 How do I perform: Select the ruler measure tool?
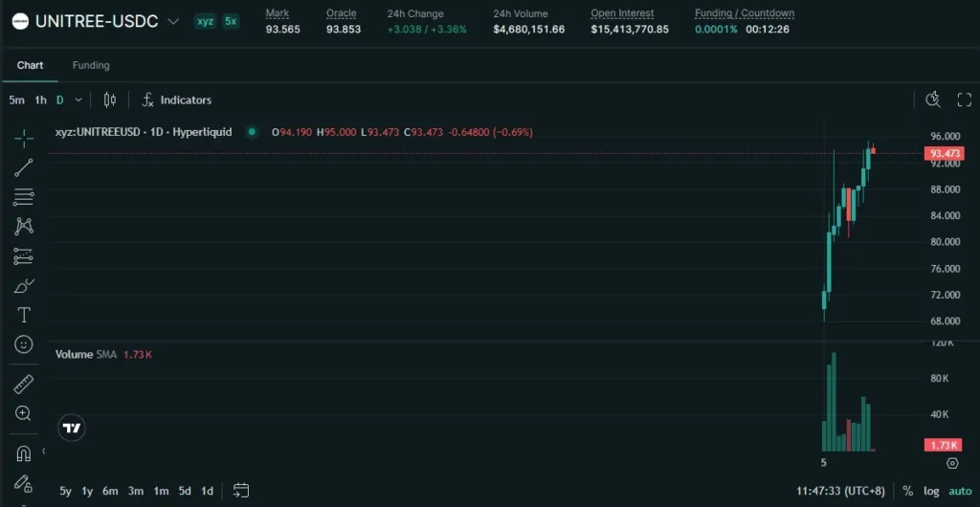[24, 384]
